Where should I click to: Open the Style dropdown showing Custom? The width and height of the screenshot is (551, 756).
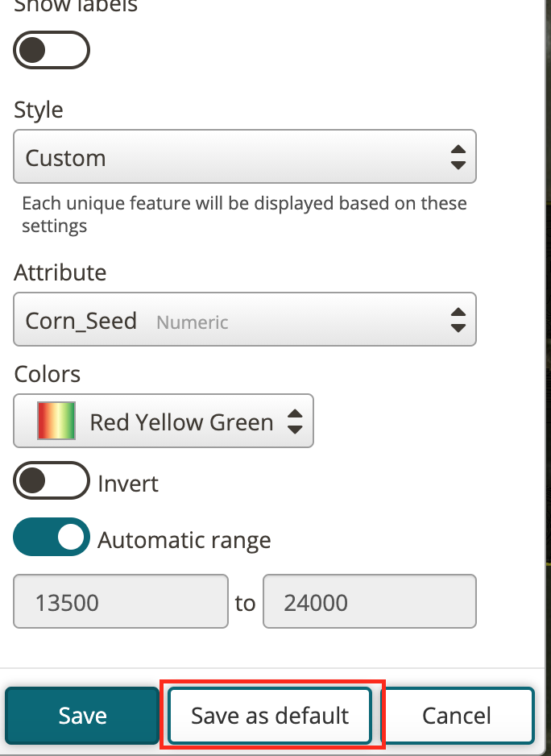point(245,156)
